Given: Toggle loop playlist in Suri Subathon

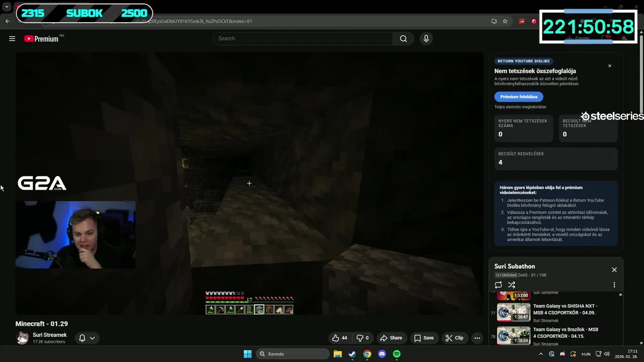Looking at the screenshot, I should click(x=499, y=285).
